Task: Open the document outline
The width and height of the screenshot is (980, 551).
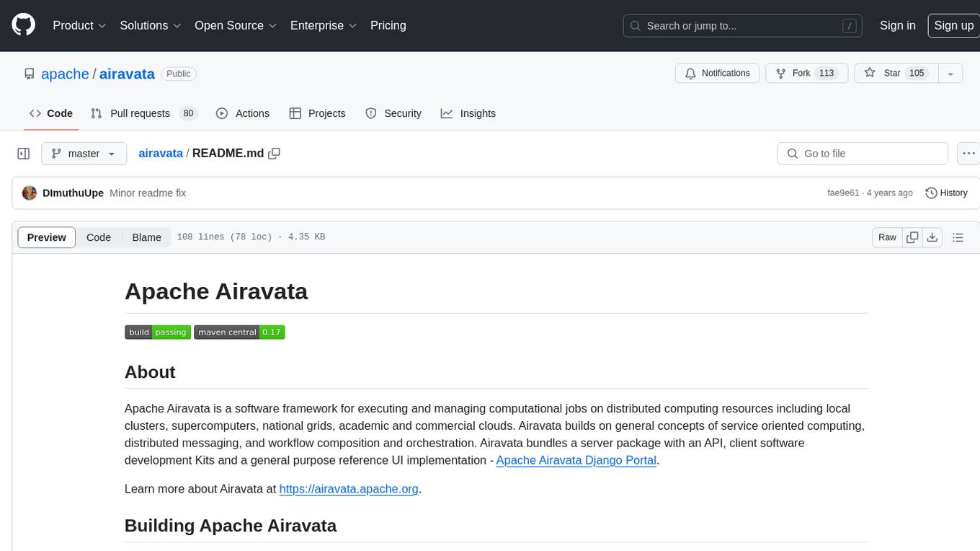Action: [x=958, y=237]
